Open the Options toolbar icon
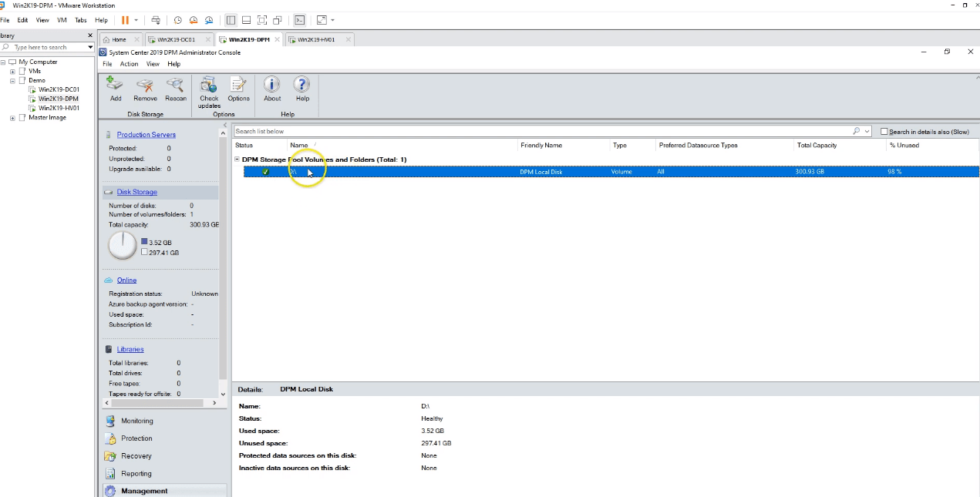 [x=238, y=86]
